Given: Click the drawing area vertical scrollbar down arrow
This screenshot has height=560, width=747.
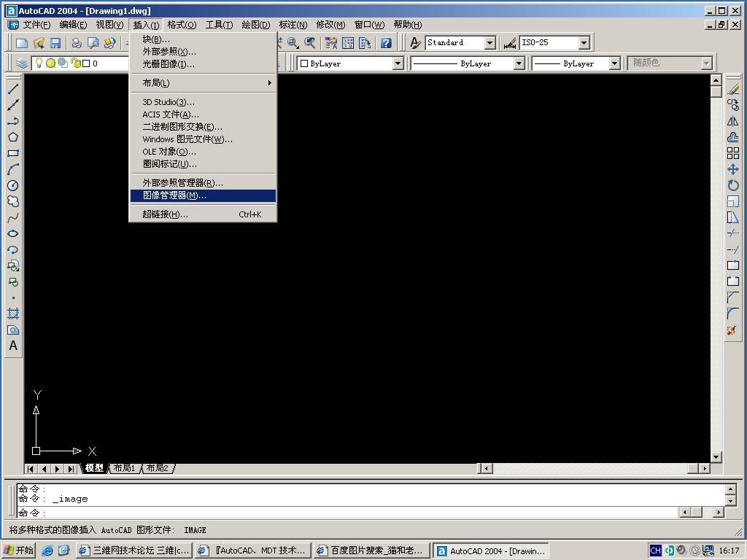Looking at the screenshot, I should tap(716, 457).
